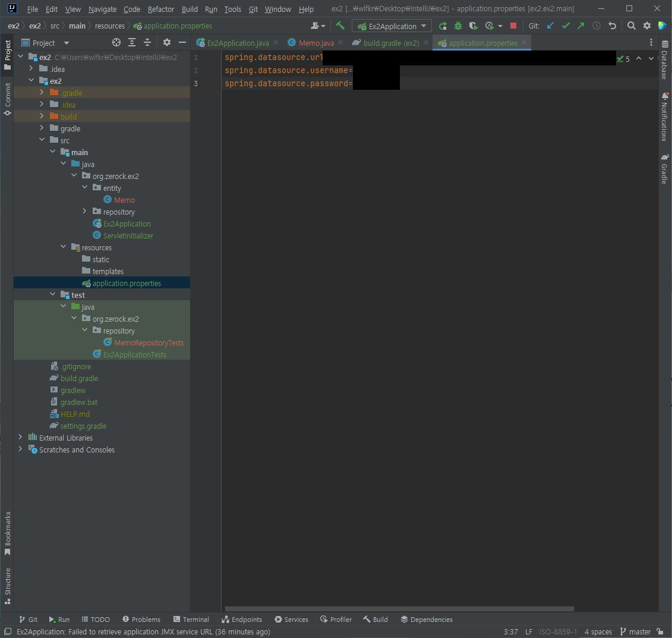This screenshot has height=638, width=672.
Task: Open the Problems tool window
Action: pos(141,620)
